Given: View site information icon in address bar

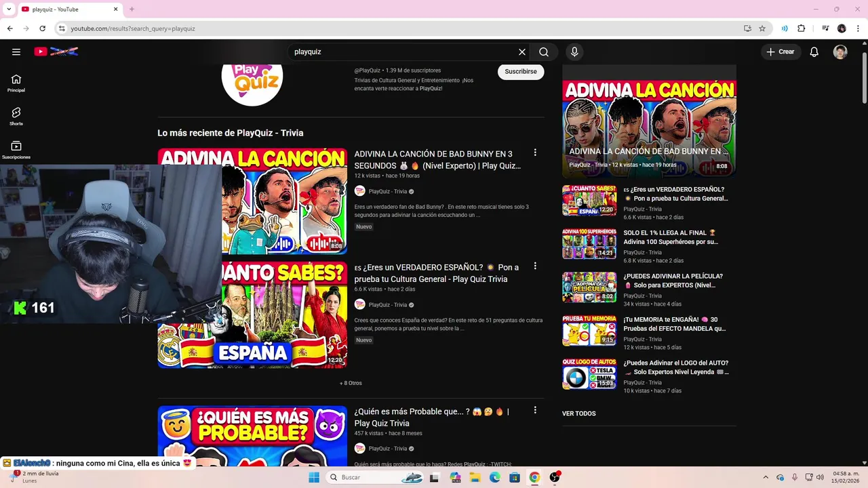Looking at the screenshot, I should point(61,28).
